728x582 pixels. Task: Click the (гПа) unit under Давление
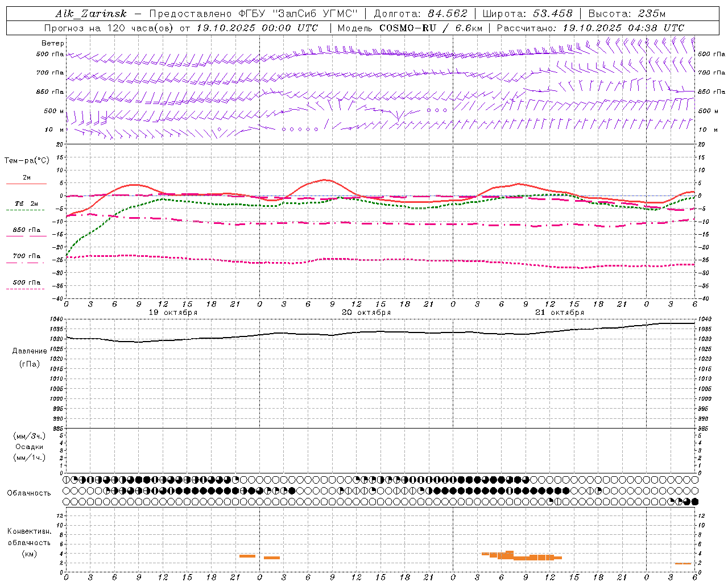[30, 364]
